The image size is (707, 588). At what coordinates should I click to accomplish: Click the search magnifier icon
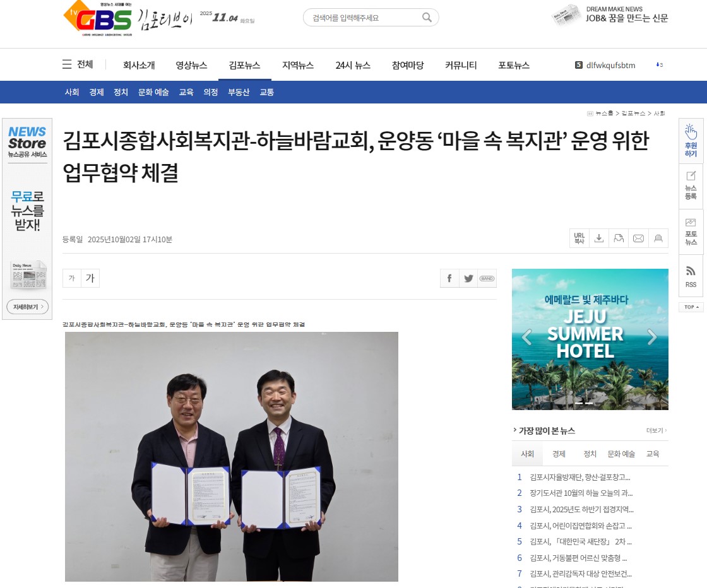(427, 18)
